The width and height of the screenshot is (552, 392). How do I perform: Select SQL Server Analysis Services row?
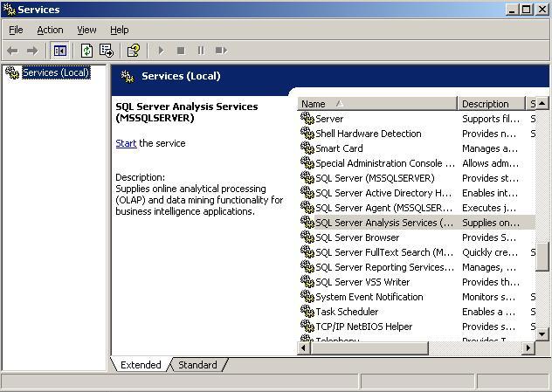[417, 223]
